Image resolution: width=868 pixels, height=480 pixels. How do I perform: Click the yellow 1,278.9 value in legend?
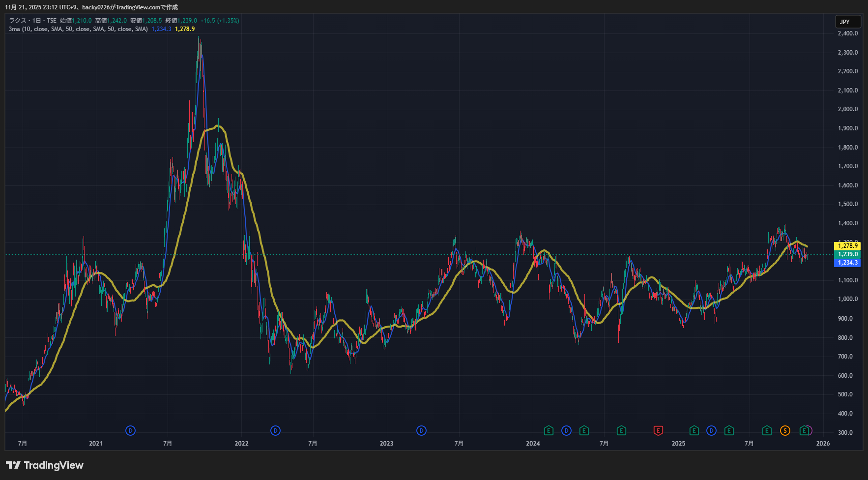(185, 29)
